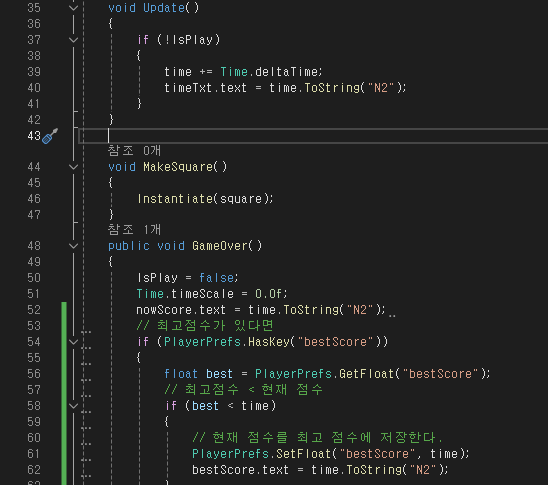
Task: Collapse the if (best < time) block on line 58
Action: [73, 406]
